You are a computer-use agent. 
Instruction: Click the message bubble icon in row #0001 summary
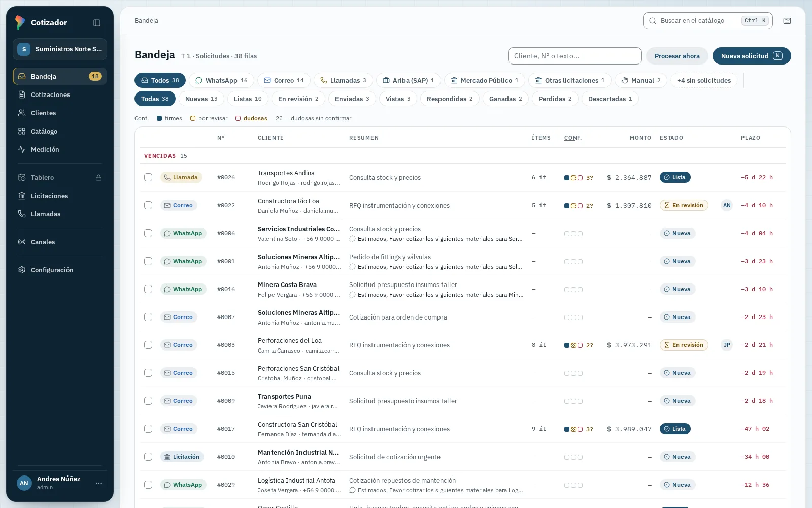click(352, 267)
